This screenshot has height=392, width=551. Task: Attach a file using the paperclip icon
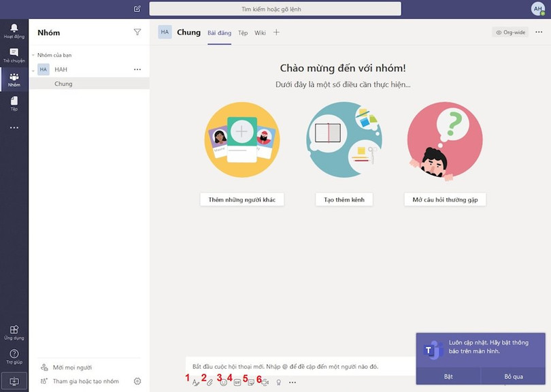pyautogui.click(x=210, y=382)
